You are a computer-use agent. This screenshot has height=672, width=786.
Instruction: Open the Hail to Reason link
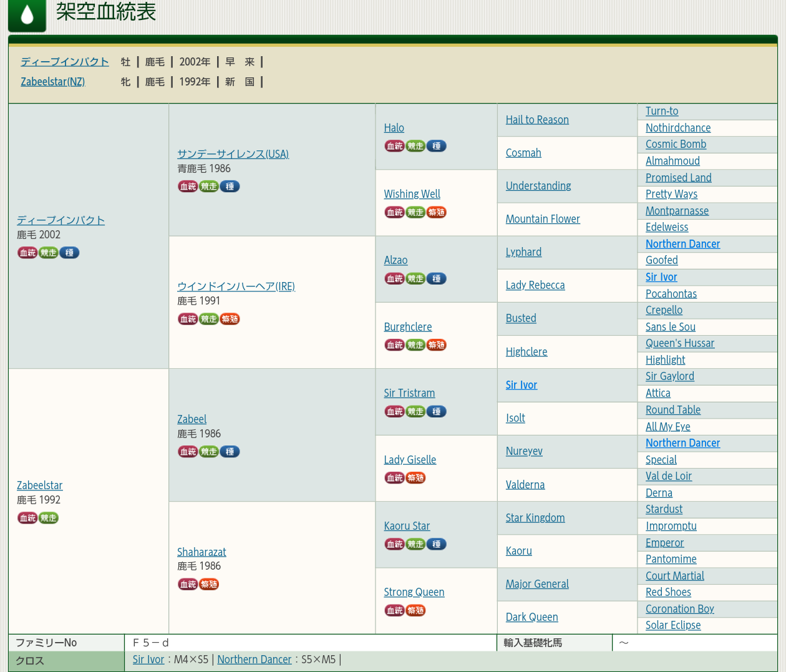coord(537,120)
